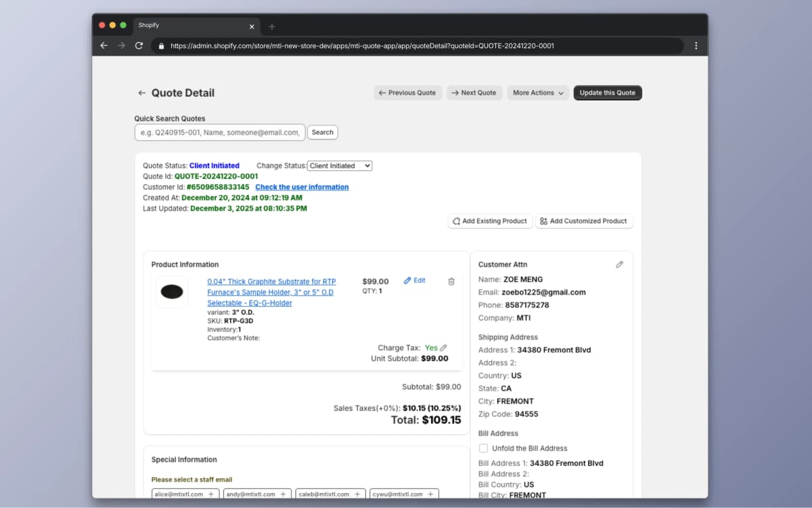Click the browser back arrow
The width and height of the screenshot is (812, 508).
point(104,46)
